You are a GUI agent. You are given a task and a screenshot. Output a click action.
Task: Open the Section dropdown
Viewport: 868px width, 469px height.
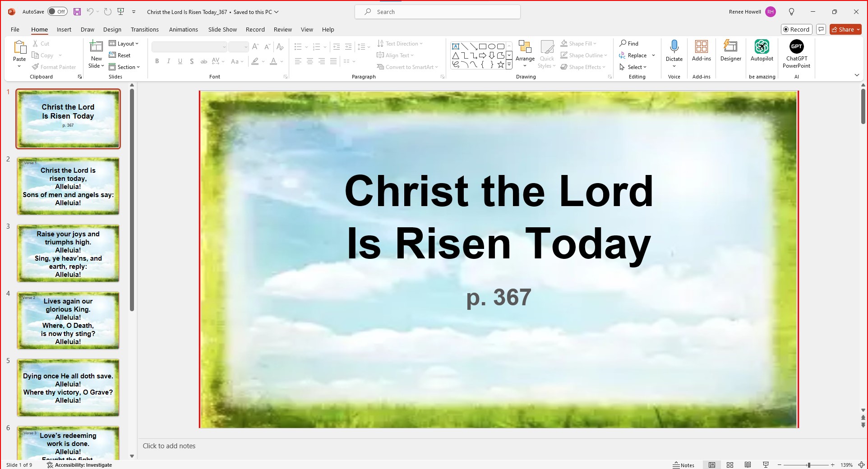(x=125, y=67)
